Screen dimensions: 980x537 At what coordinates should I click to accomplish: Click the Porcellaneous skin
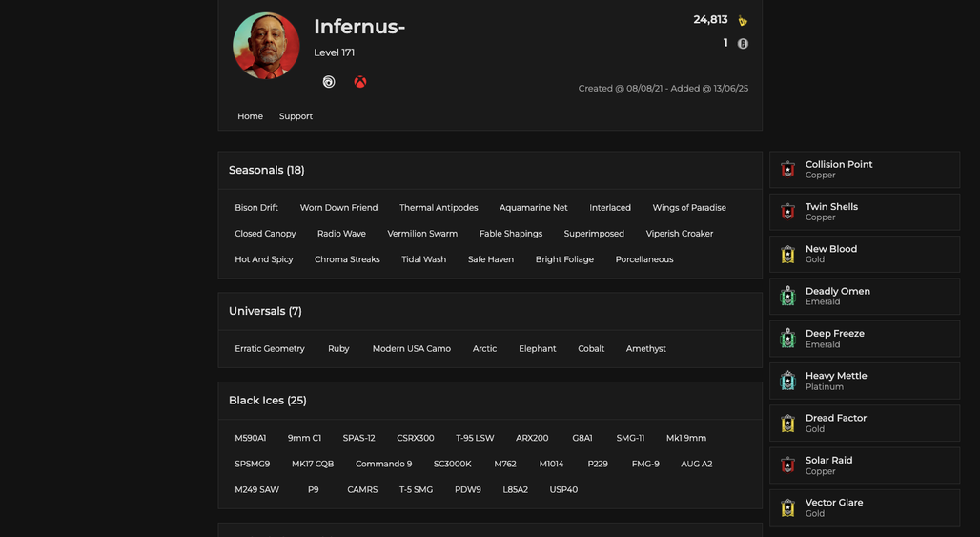(x=644, y=259)
